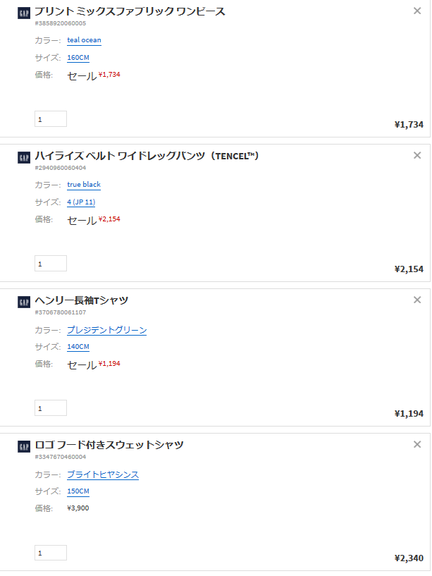Image resolution: width=432 pixels, height=576 pixels.
Task: Remove the ヘンリー長袖Tシャツ item
Action: pos(417,300)
